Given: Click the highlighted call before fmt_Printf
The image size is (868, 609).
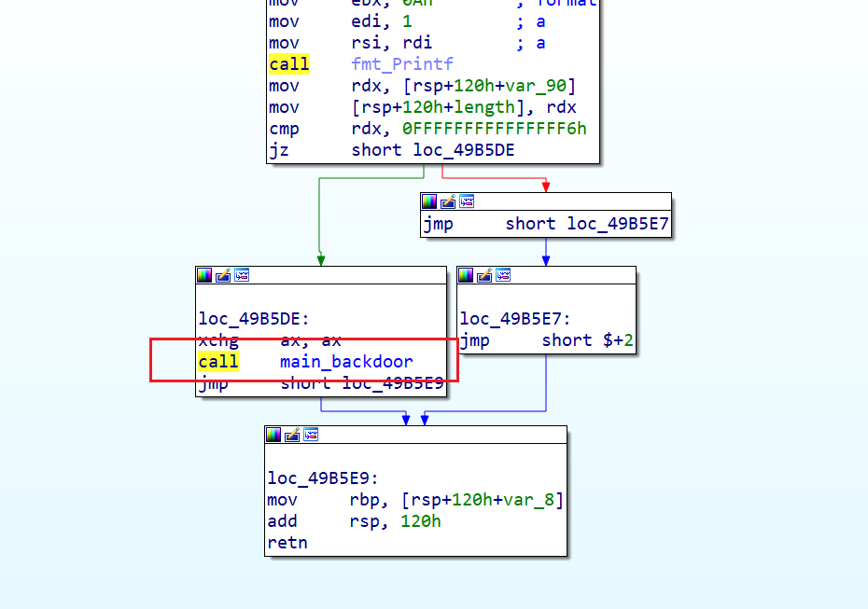Looking at the screenshot, I should [289, 64].
